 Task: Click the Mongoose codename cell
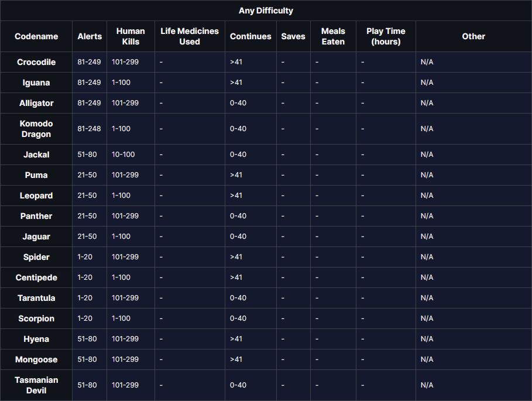pos(36,359)
